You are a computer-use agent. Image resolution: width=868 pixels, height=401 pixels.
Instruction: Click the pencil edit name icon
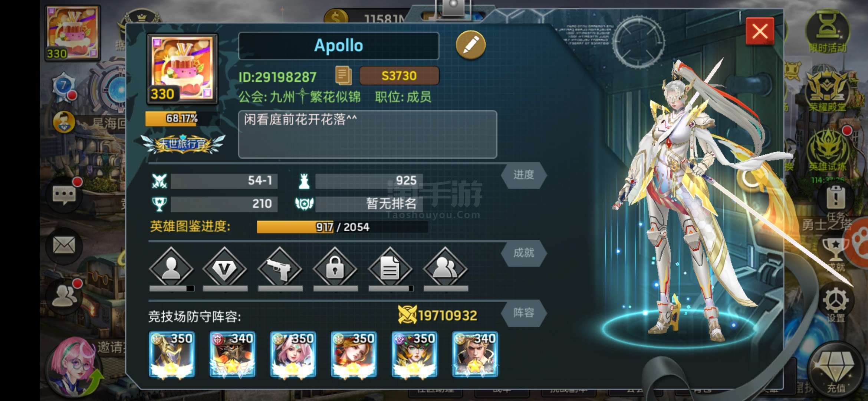470,45
